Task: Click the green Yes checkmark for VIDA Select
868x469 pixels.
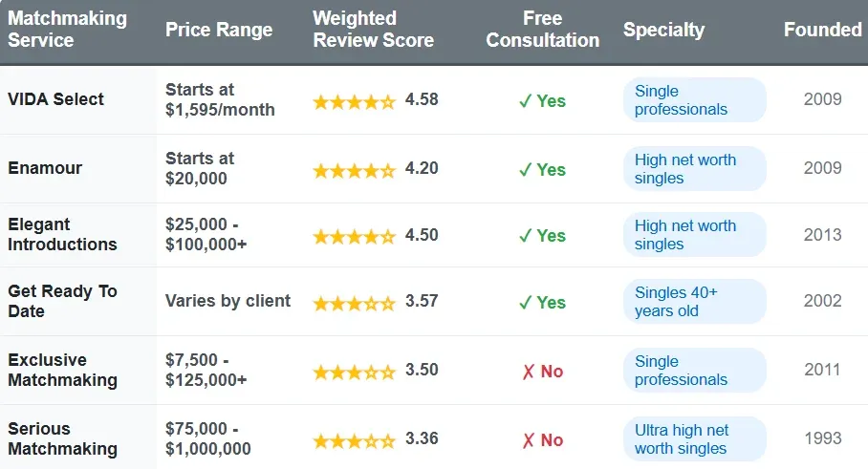Action: tap(542, 100)
